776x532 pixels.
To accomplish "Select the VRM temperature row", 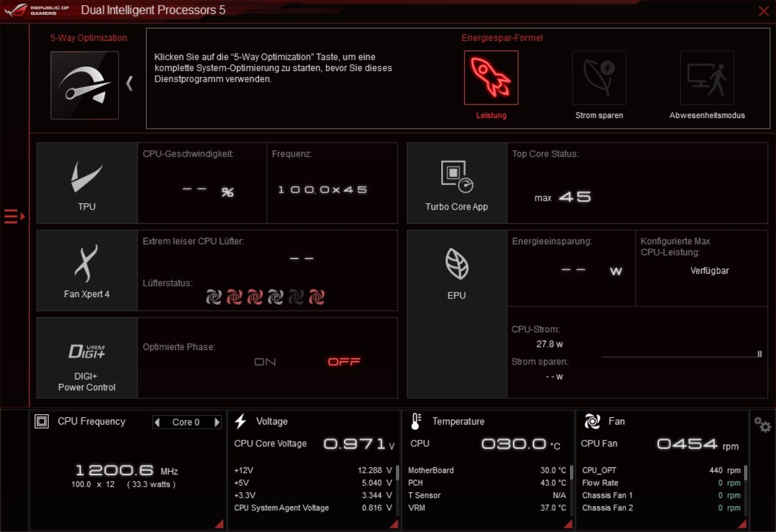I will pos(487,508).
